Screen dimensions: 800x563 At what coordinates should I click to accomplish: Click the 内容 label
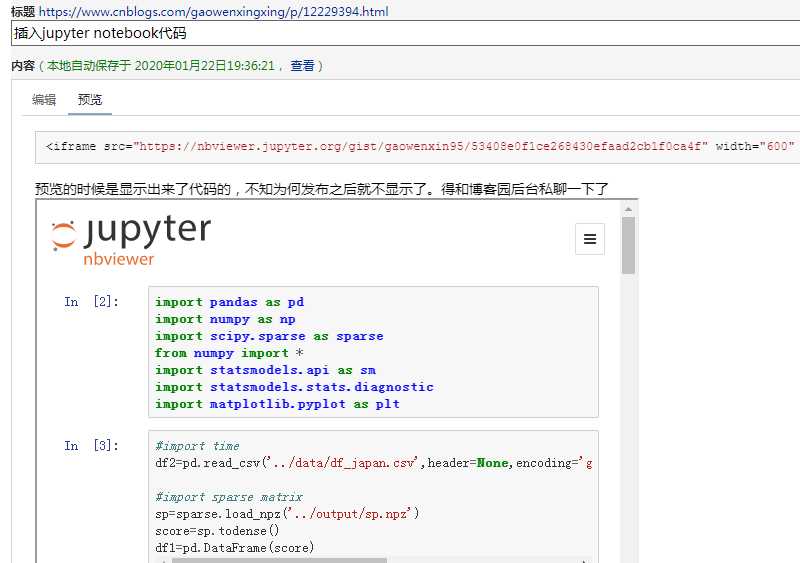pyautogui.click(x=23, y=65)
